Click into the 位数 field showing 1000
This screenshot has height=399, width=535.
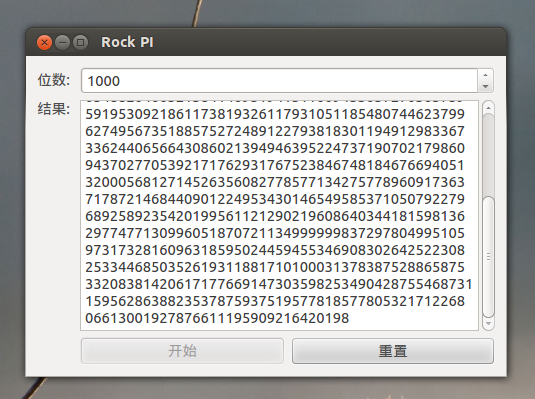279,81
